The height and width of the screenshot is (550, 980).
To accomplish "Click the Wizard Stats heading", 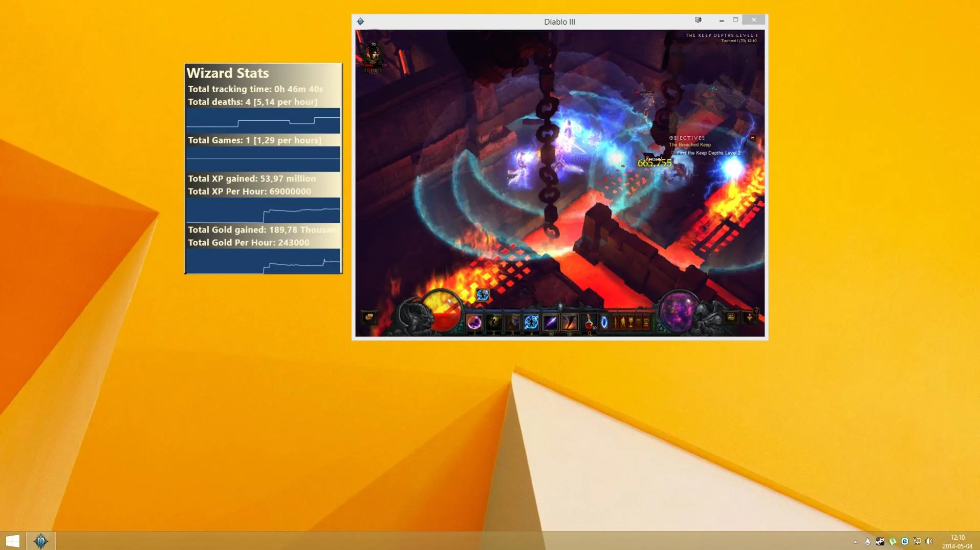I will 228,73.
